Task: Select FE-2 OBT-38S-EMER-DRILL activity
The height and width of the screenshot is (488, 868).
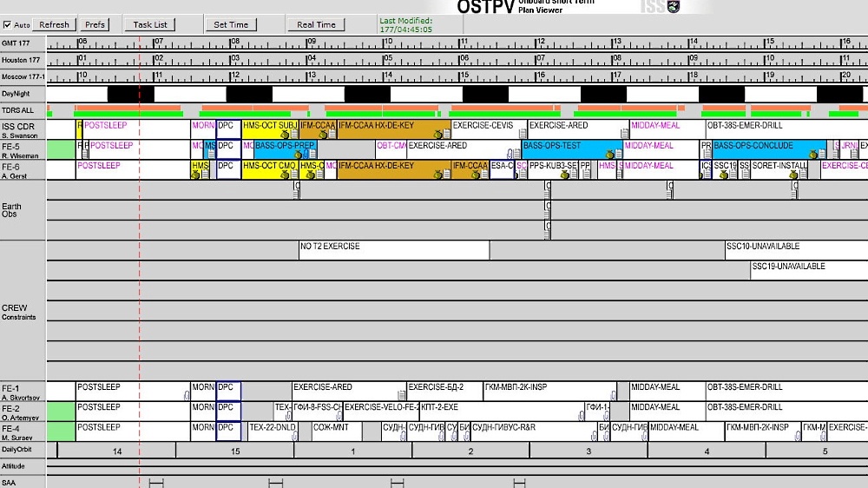Action: (x=786, y=411)
